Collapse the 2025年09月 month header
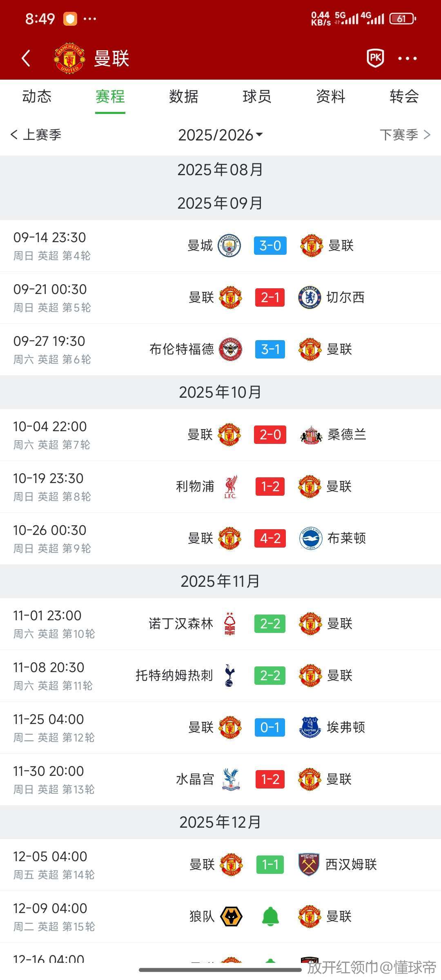The height and width of the screenshot is (980, 441). coord(220,203)
